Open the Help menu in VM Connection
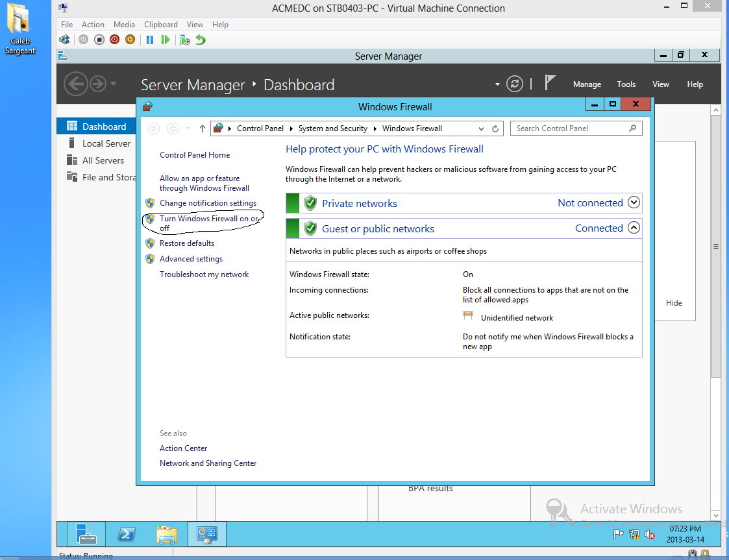This screenshot has width=729, height=560. pos(220,25)
